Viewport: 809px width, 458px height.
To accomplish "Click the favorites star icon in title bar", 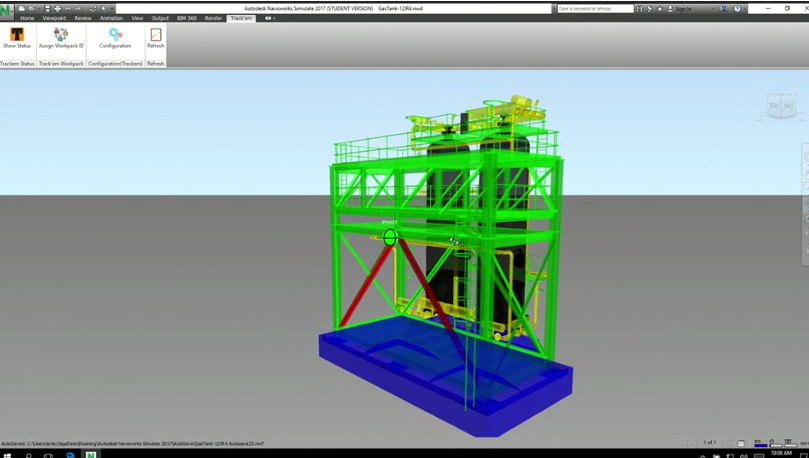I will click(659, 8).
